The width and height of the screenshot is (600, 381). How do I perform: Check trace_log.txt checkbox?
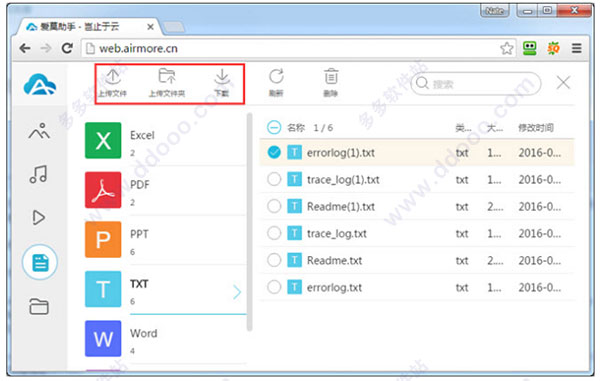(x=274, y=233)
